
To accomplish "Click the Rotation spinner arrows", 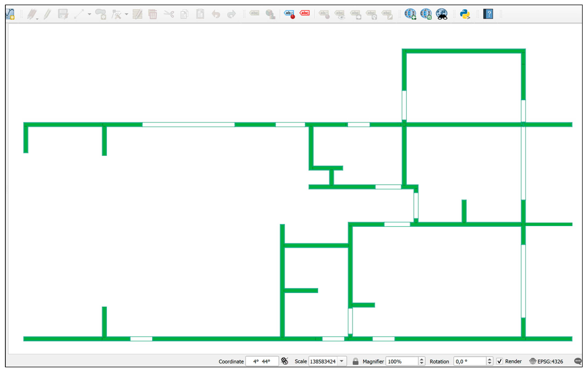I will tap(490, 361).
